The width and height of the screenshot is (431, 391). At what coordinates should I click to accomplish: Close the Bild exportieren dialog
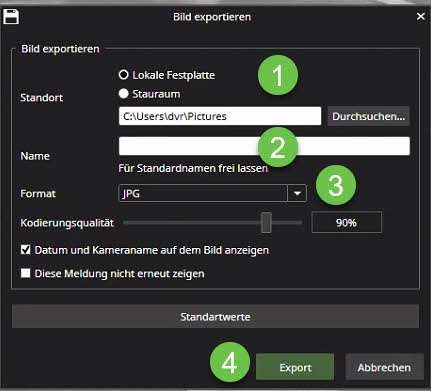pos(421,16)
